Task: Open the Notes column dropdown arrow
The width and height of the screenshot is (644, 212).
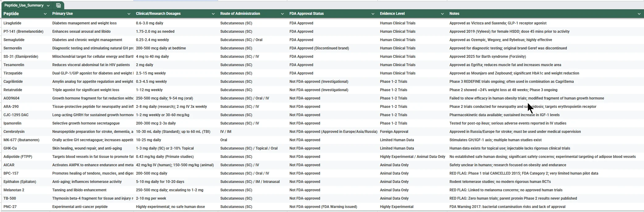Action: click(x=639, y=14)
